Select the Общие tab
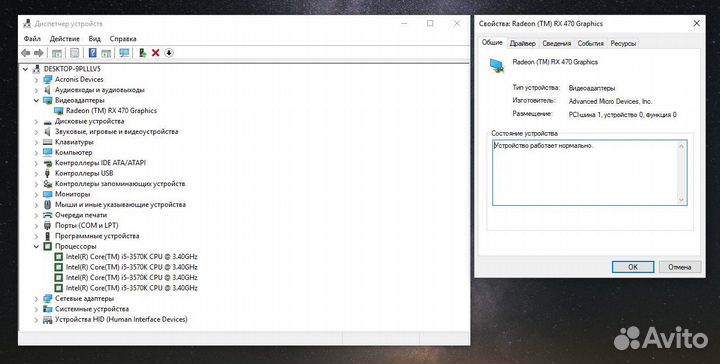 [x=492, y=42]
